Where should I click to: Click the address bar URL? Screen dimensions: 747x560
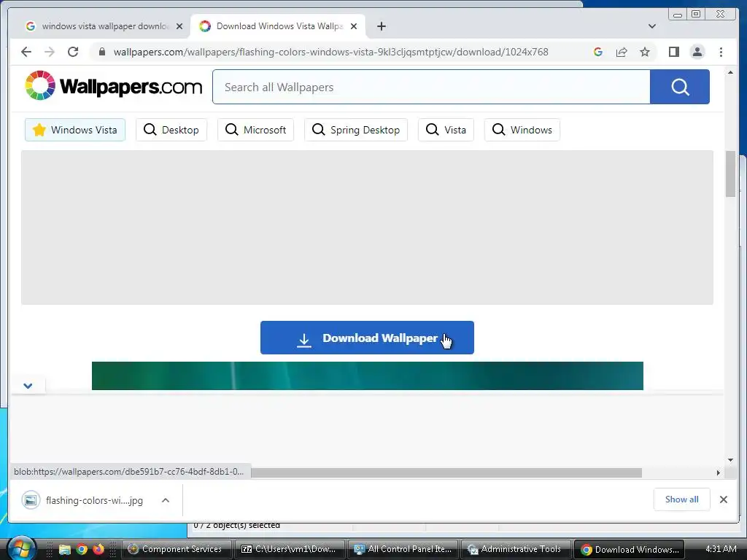[330, 52]
